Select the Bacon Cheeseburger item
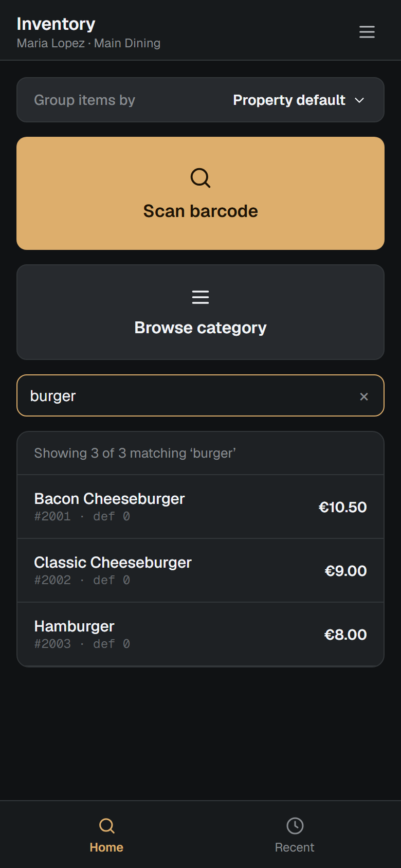The width and height of the screenshot is (401, 868). [200, 507]
